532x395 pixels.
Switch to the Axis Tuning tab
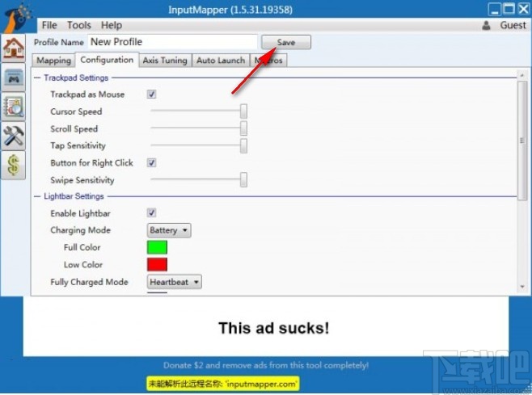click(x=165, y=61)
